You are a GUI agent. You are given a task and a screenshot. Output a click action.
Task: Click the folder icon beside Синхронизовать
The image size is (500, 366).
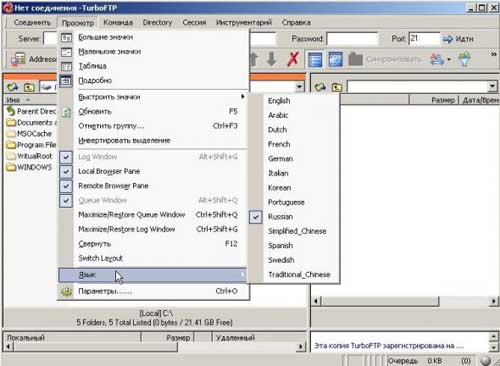point(355,59)
